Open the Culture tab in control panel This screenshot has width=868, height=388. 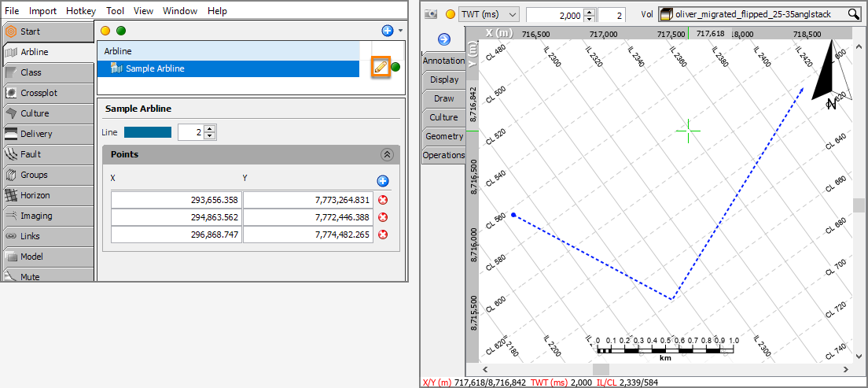(x=48, y=113)
